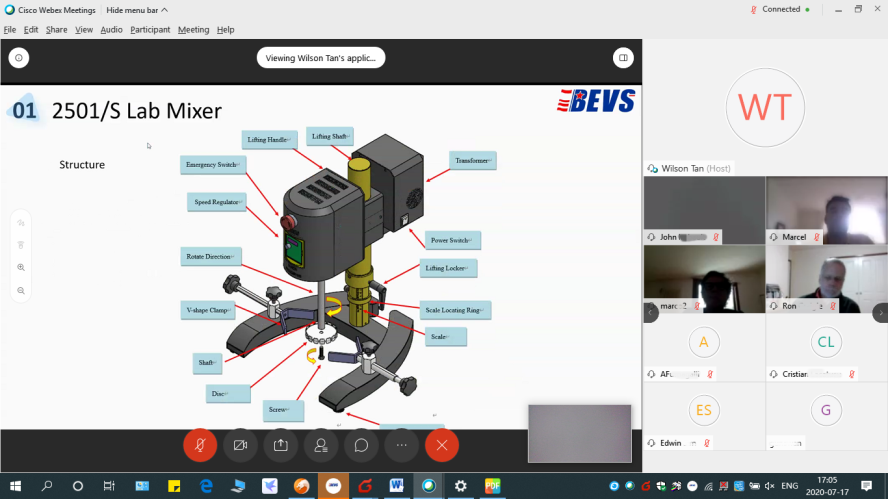Open Task View in taskbar

[109, 486]
